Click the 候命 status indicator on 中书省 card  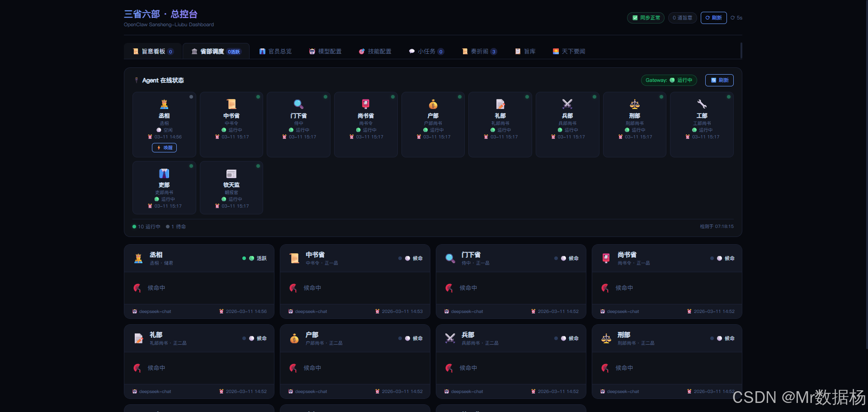(410, 258)
